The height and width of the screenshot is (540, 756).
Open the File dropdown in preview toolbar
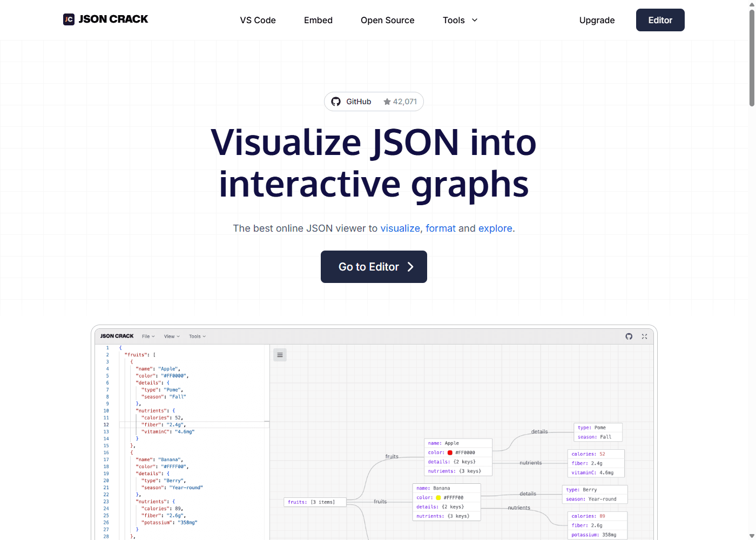tap(148, 336)
